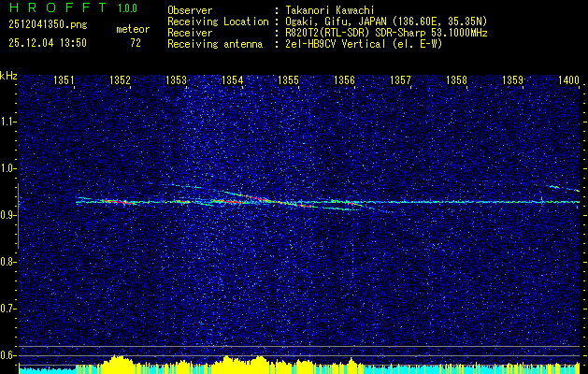Click the 1355 time axis marker
The width and height of the screenshot is (588, 374).
click(288, 79)
